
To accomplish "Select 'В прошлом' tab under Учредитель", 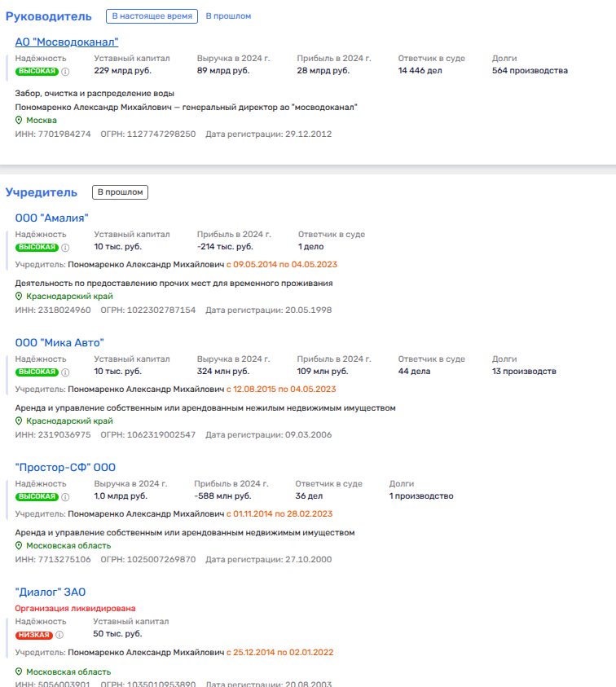I will tap(120, 192).
